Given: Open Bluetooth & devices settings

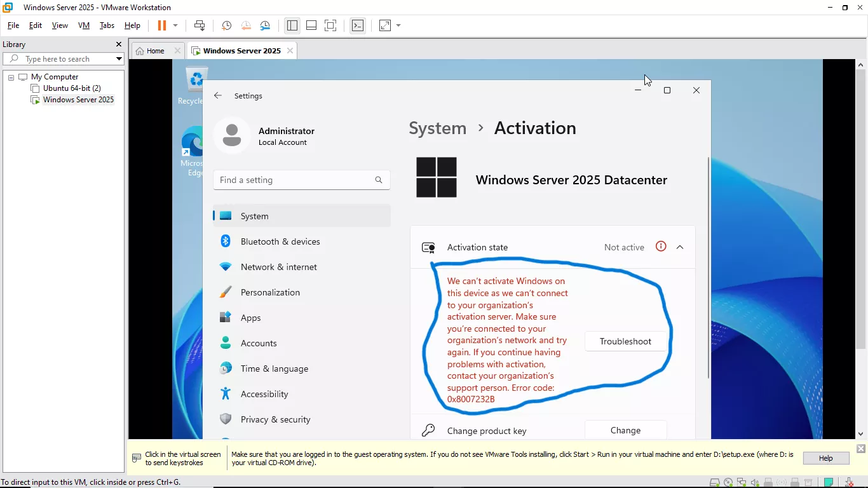Looking at the screenshot, I should (x=302, y=241).
